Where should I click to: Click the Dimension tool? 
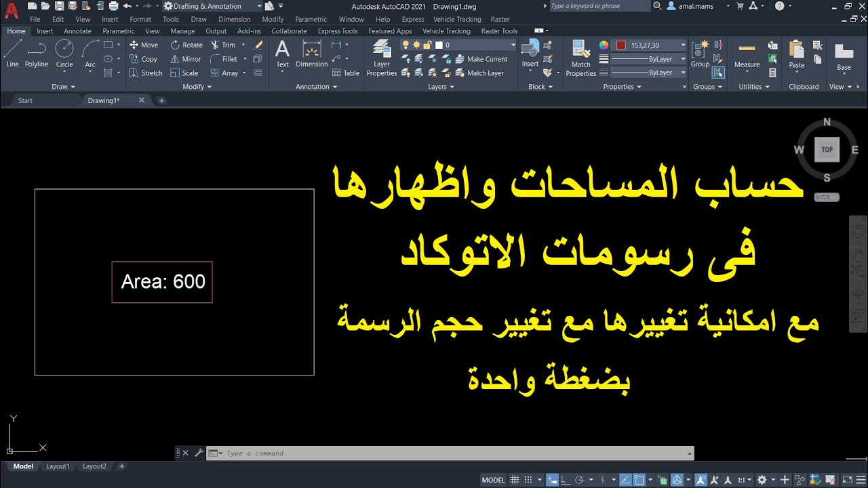[x=312, y=54]
